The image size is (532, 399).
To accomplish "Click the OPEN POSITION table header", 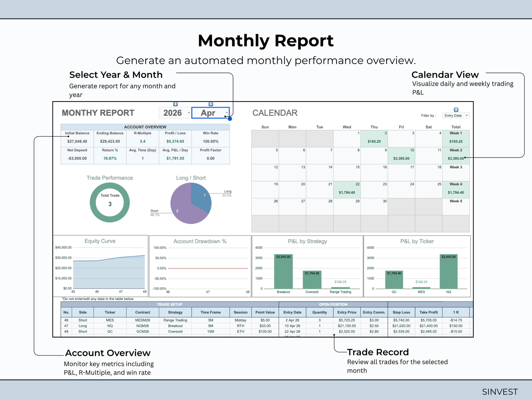I will (333, 304).
